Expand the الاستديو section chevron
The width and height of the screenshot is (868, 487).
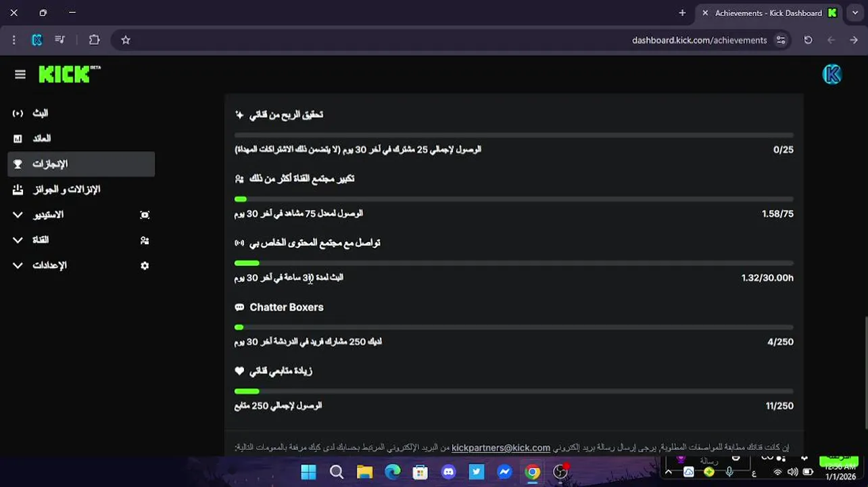[18, 215]
